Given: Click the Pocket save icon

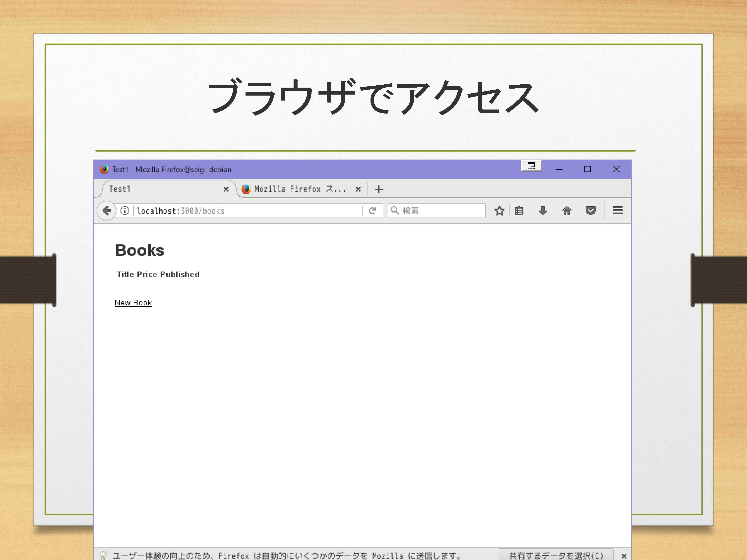Looking at the screenshot, I should pyautogui.click(x=590, y=211).
